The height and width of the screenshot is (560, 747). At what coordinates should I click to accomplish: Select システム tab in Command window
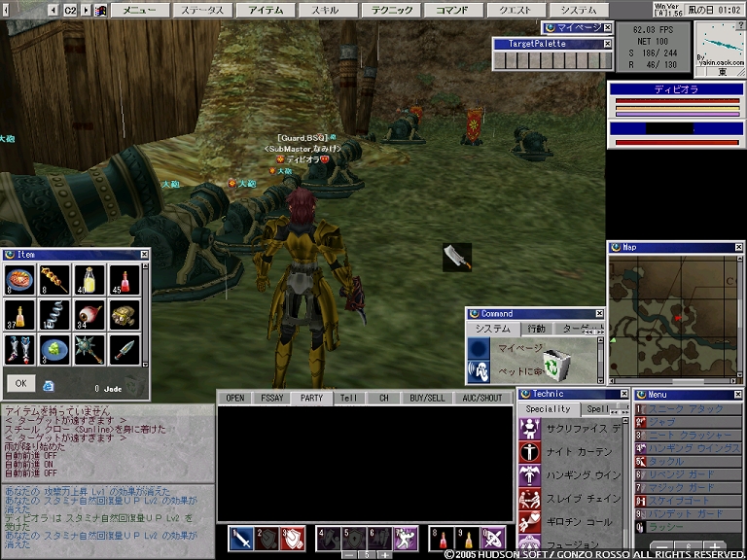pos(492,329)
